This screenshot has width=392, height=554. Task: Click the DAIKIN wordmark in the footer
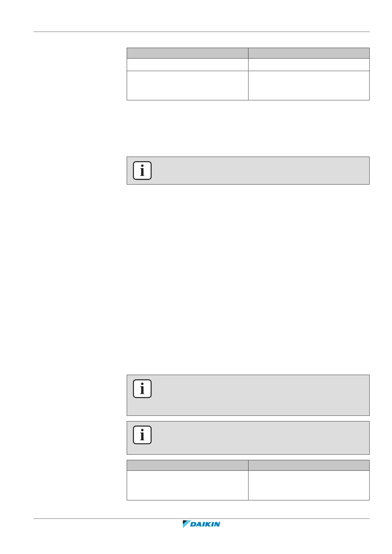coord(205,524)
